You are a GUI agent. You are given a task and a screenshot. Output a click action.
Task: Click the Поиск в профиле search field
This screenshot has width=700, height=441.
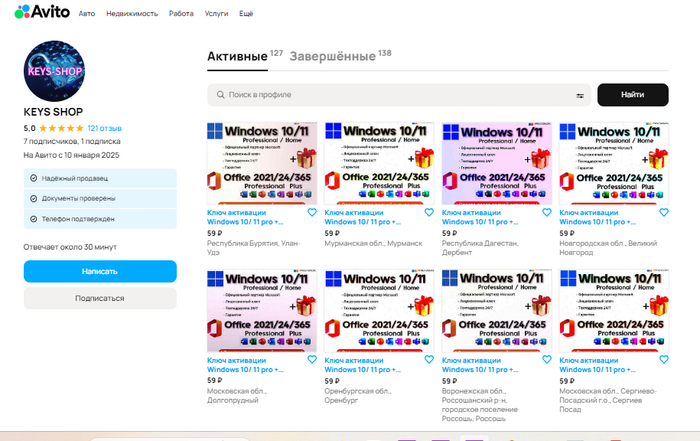click(395, 95)
